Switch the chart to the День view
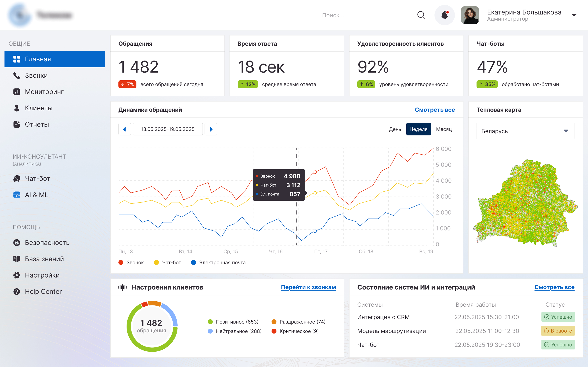This screenshot has width=588, height=367. point(395,129)
